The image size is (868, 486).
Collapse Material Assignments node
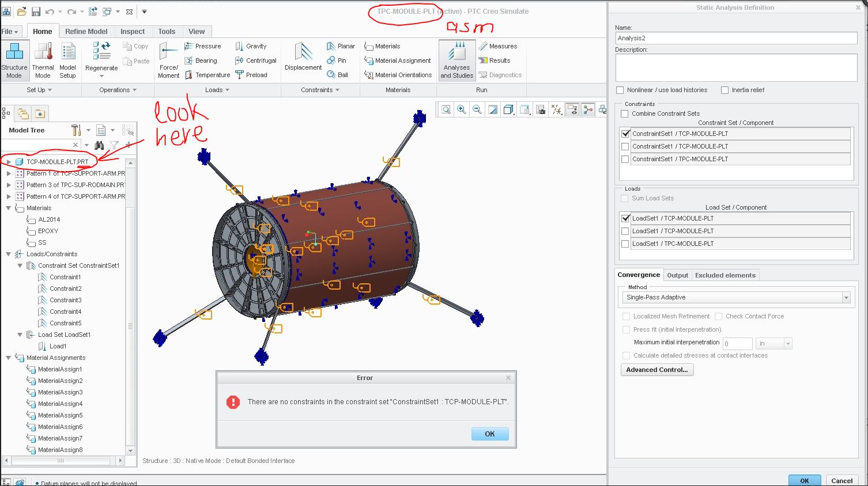coord(9,358)
